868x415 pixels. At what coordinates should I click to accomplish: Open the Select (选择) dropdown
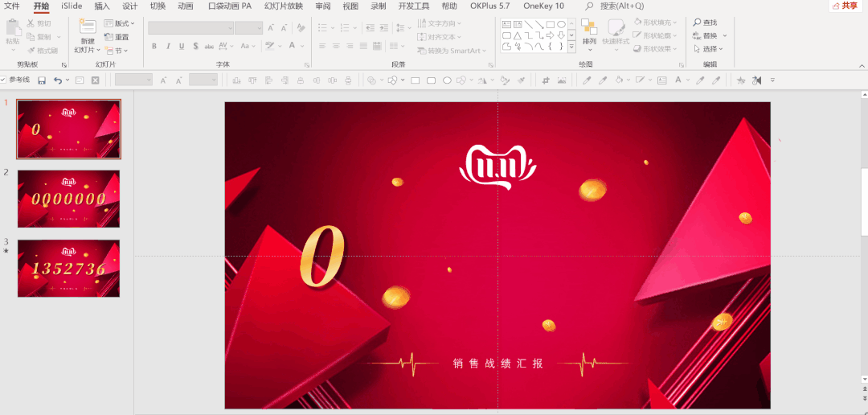[708, 49]
